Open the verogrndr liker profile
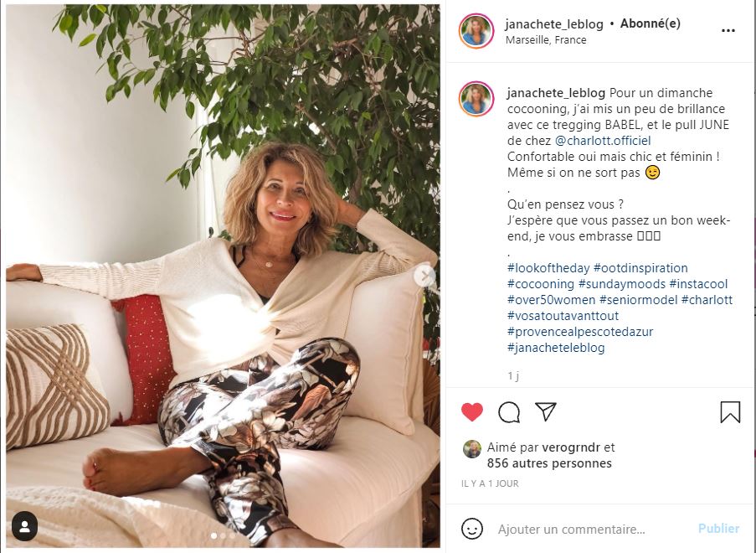Image resolution: width=756 pixels, height=553 pixels. [x=571, y=447]
